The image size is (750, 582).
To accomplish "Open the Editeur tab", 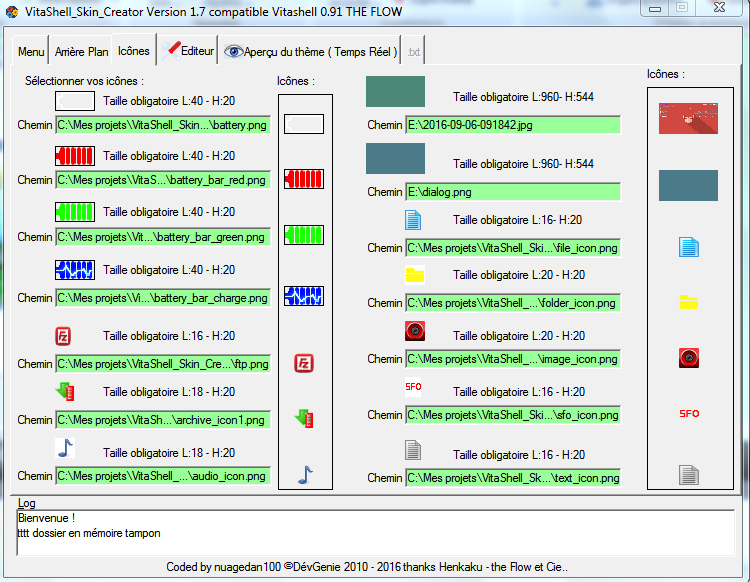I will click(188, 50).
